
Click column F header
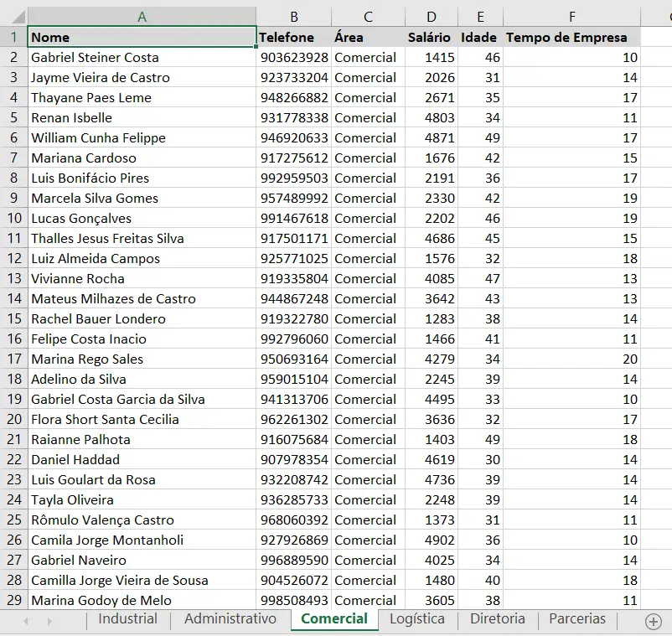point(571,17)
